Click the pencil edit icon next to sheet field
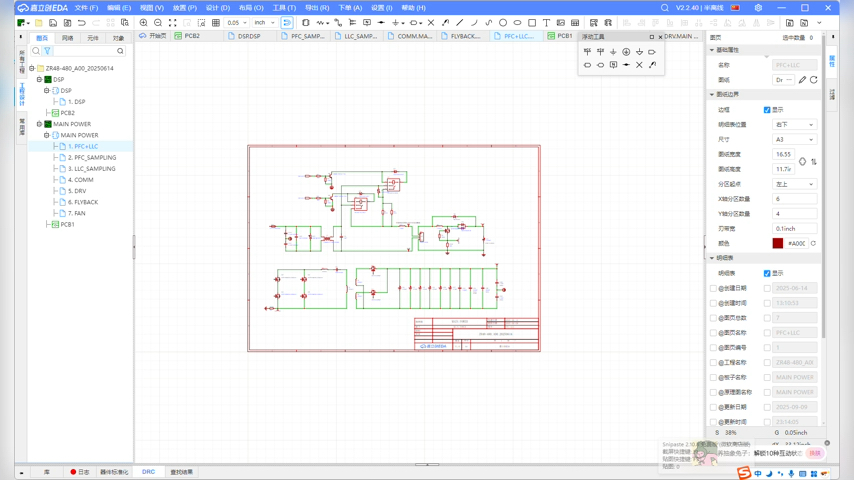The image size is (854, 480). (x=802, y=80)
